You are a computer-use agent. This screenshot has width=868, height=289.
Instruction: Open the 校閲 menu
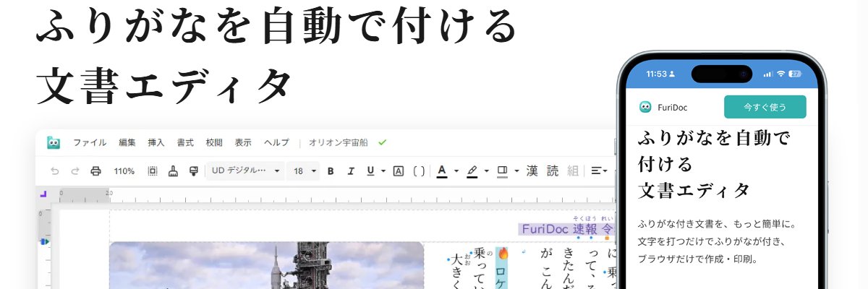pyautogui.click(x=214, y=142)
